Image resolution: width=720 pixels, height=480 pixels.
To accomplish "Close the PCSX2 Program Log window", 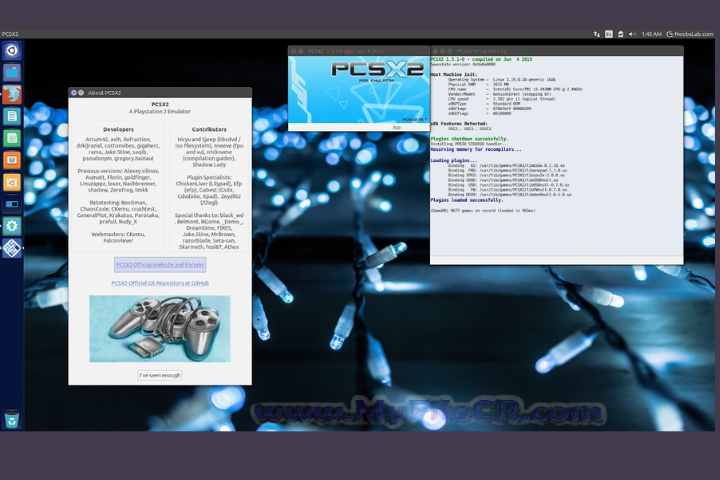I will click(435, 51).
